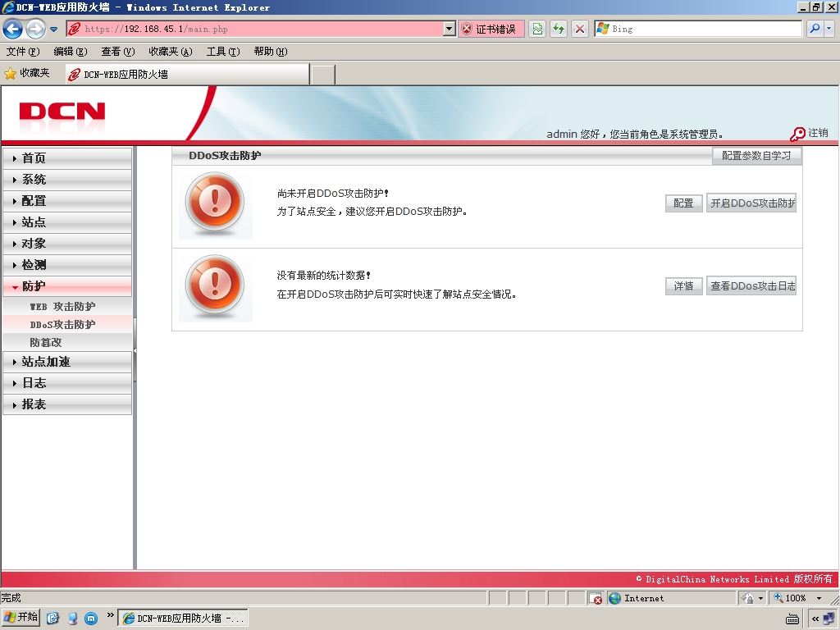Screen dimensions: 840x630
Task: Expand the 站点 sidebar menu
Action: tap(67, 221)
